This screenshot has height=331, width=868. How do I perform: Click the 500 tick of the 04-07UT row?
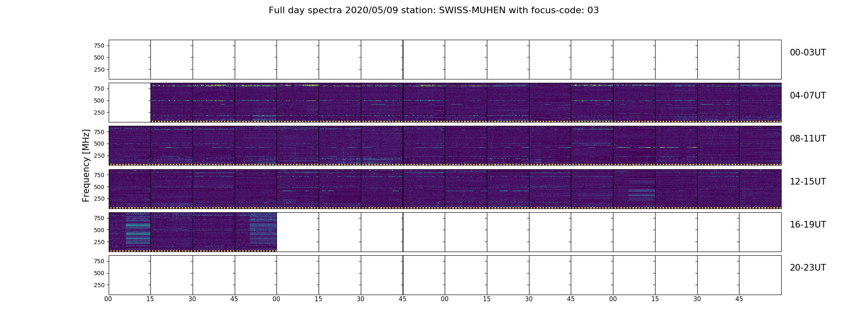tap(99, 101)
